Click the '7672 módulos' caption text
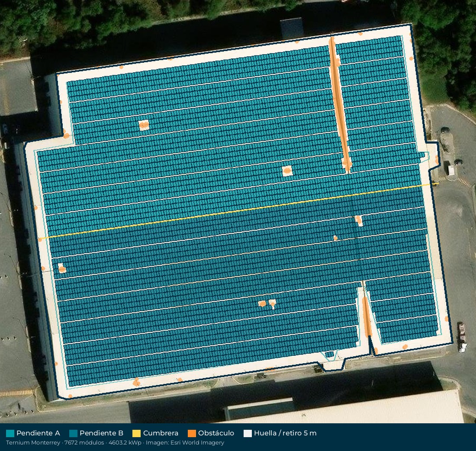The height and width of the screenshot is (451, 476). (x=84, y=442)
